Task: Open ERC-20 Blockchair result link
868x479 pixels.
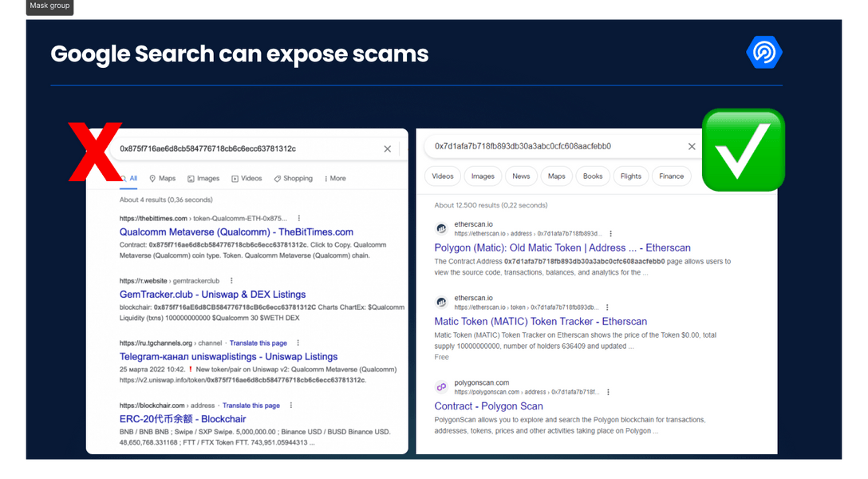Action: pyautogui.click(x=183, y=419)
